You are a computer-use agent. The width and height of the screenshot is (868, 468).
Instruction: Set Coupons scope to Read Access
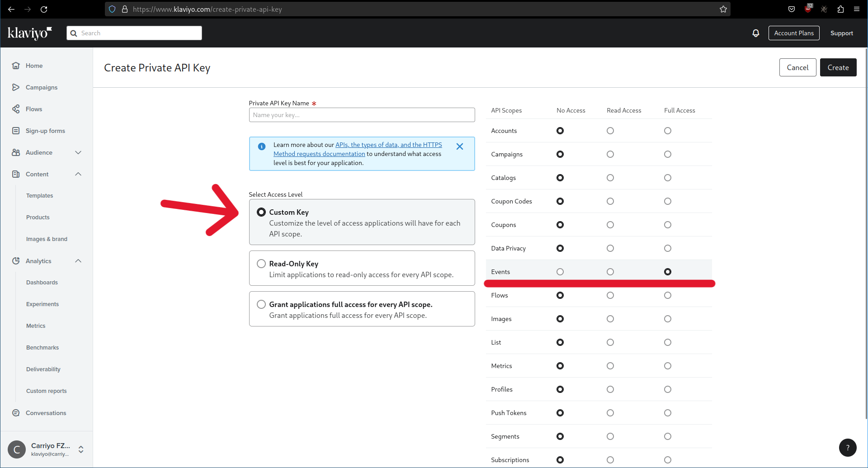tap(610, 225)
